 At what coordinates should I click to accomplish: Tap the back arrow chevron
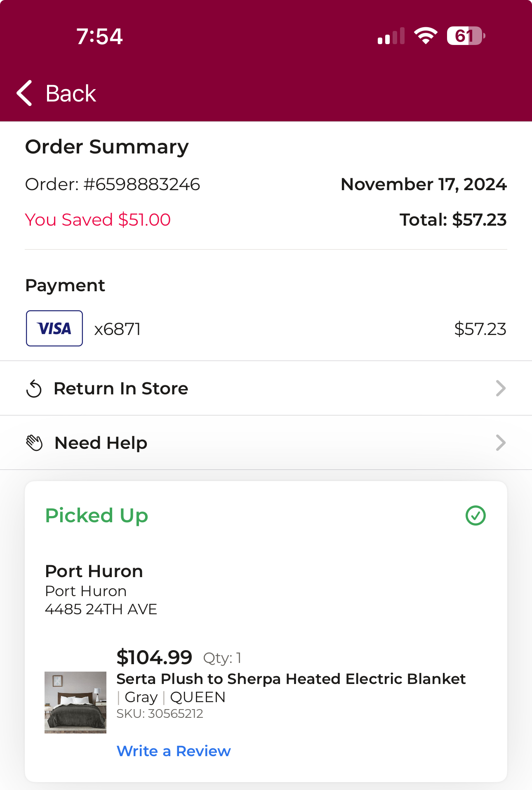pos(24,93)
